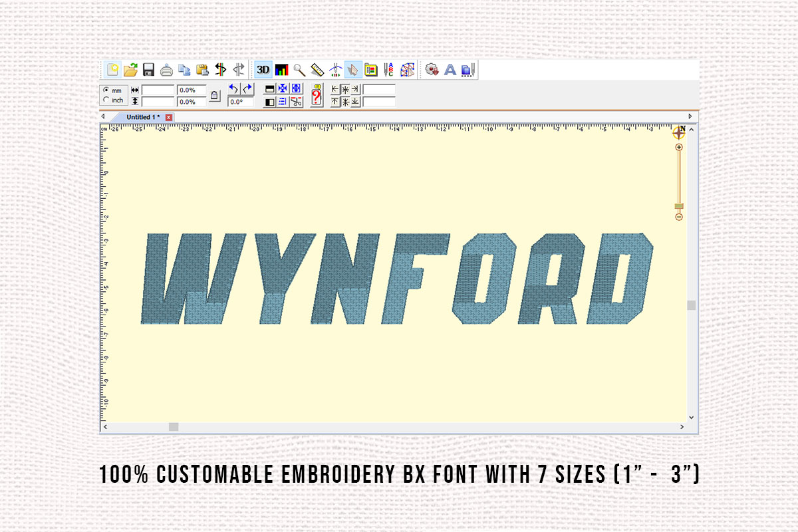The image size is (798, 532).
Task: Close the Untitled 1 document tab
Action: [x=168, y=116]
